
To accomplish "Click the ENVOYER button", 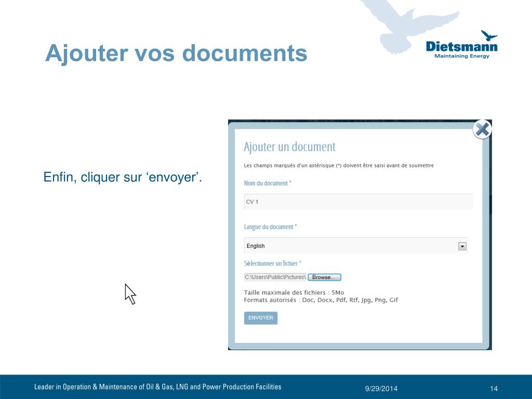I will (x=261, y=318).
